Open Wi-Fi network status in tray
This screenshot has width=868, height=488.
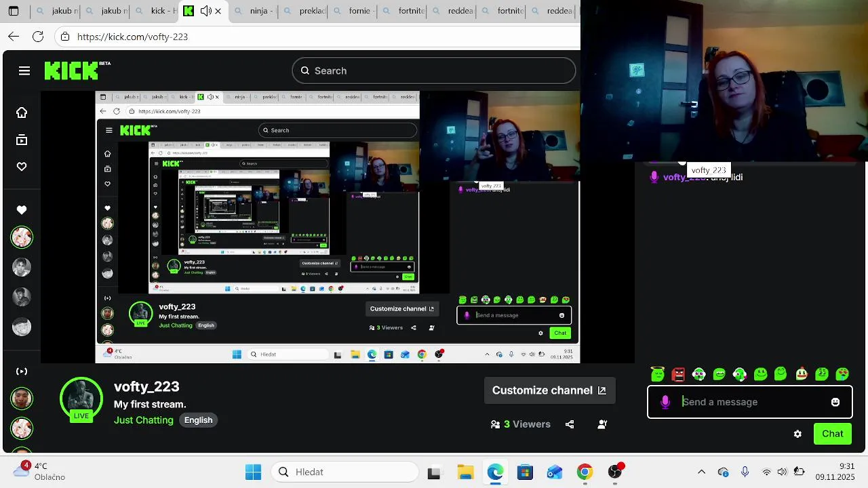click(766, 472)
